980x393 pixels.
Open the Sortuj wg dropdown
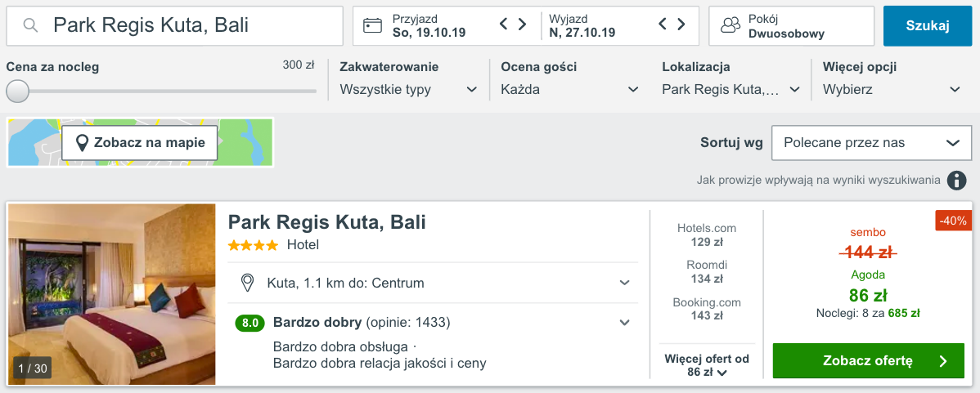click(x=872, y=143)
